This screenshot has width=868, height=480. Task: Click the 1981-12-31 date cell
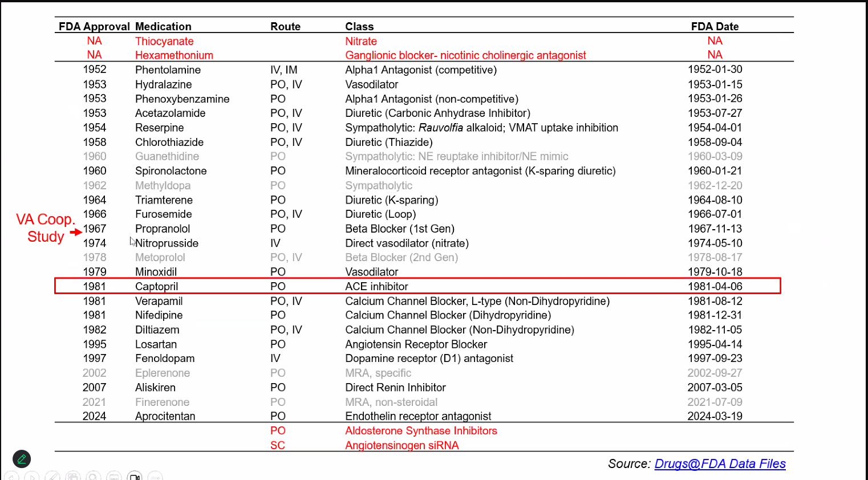coord(715,315)
